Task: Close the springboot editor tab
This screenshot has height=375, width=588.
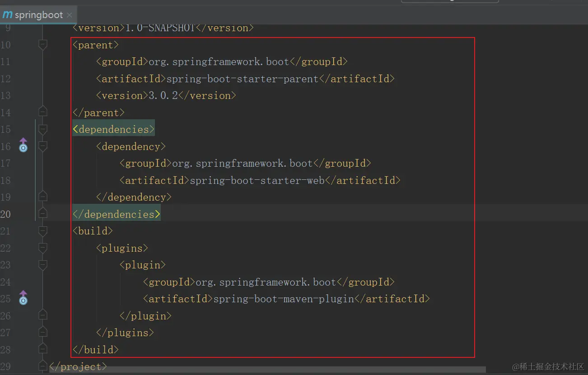Action: coord(69,15)
